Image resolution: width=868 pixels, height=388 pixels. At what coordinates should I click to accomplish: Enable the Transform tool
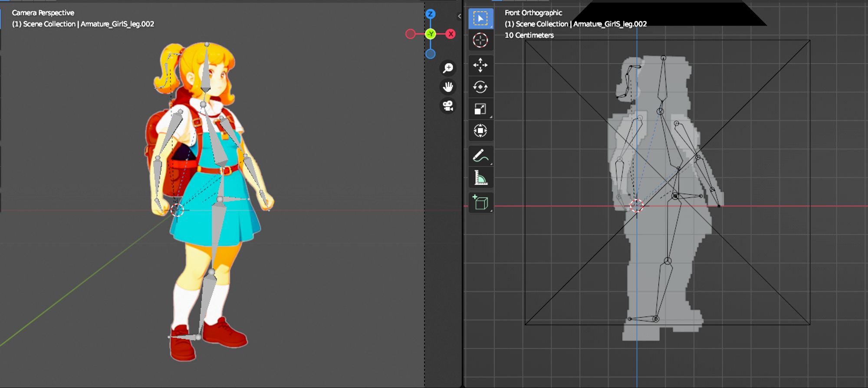pyautogui.click(x=480, y=130)
